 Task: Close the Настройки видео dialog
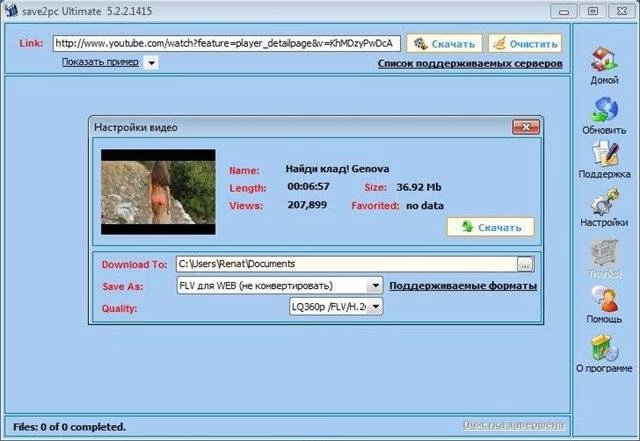[526, 127]
